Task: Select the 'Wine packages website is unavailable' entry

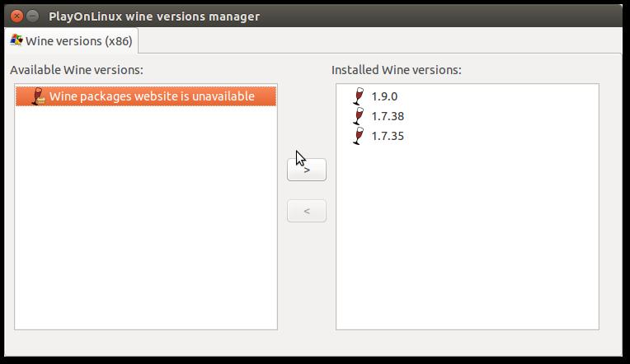Action: click(152, 96)
